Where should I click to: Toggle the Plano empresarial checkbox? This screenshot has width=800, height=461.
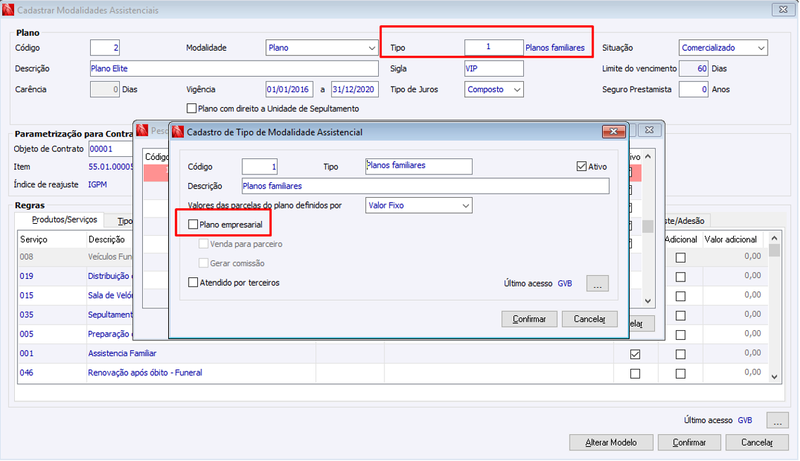tap(193, 224)
